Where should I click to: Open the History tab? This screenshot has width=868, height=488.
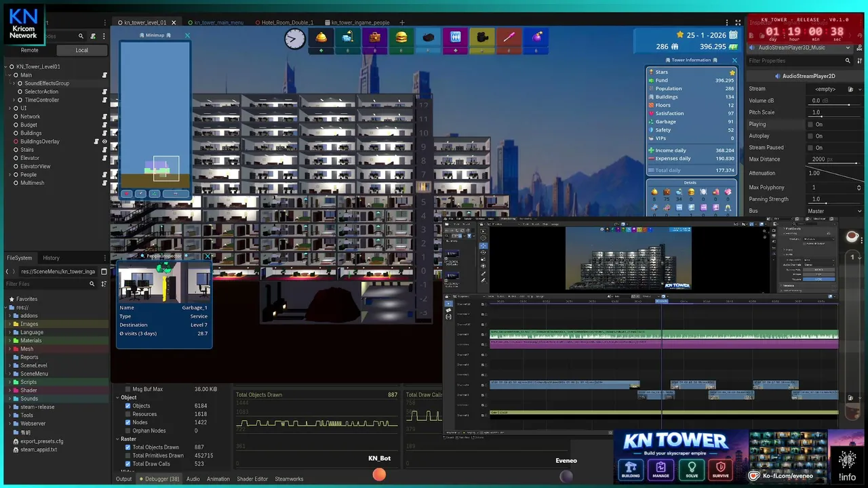coord(51,258)
